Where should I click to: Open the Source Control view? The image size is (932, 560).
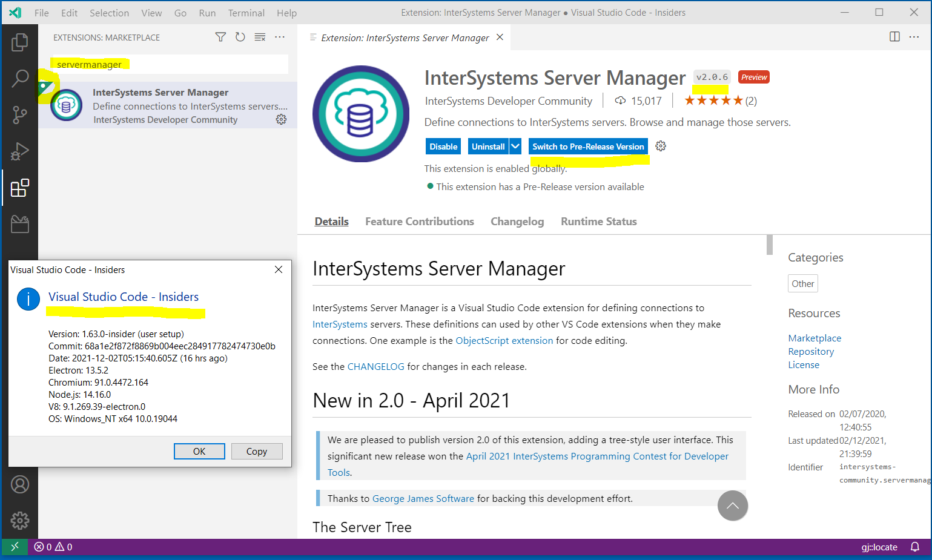tap(20, 114)
